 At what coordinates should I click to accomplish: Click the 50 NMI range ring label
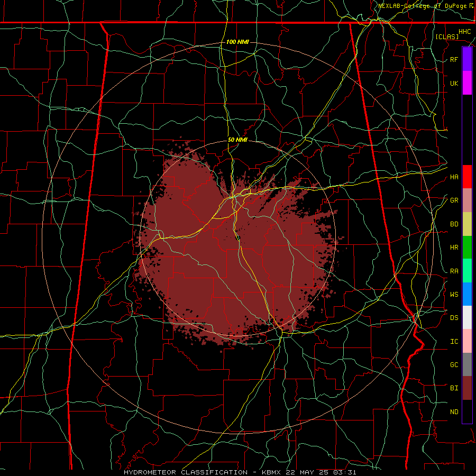[x=237, y=140]
